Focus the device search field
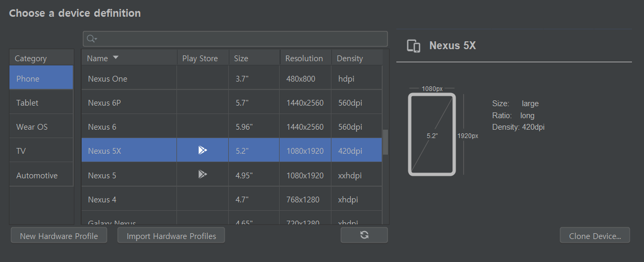Image resolution: width=644 pixels, height=262 pixels. pyautogui.click(x=235, y=39)
